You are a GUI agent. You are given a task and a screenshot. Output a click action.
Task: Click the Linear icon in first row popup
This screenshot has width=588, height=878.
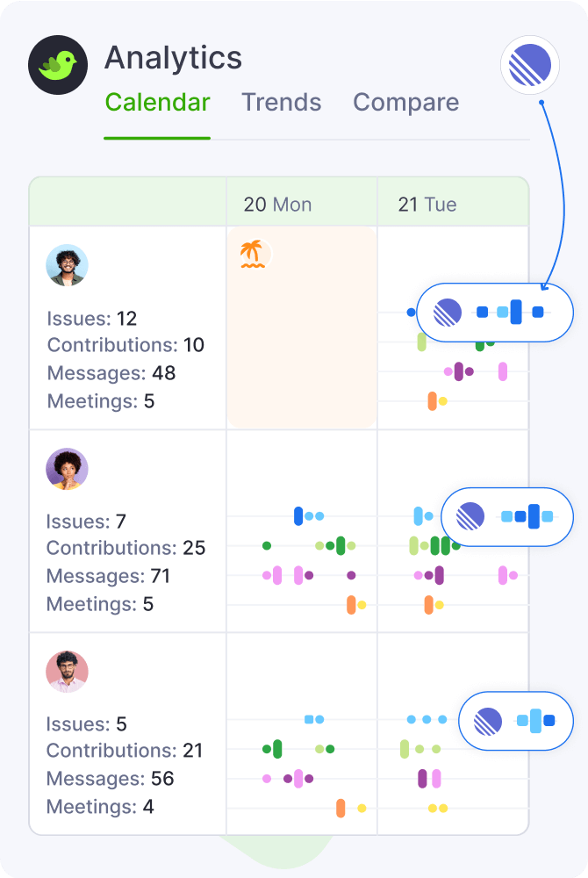coord(448,312)
